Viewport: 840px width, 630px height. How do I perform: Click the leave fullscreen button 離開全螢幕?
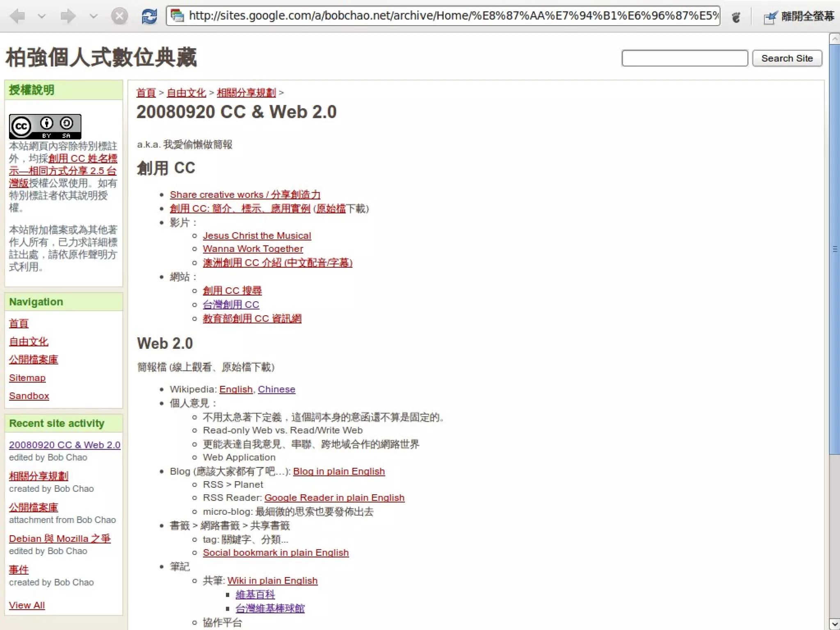point(799,16)
